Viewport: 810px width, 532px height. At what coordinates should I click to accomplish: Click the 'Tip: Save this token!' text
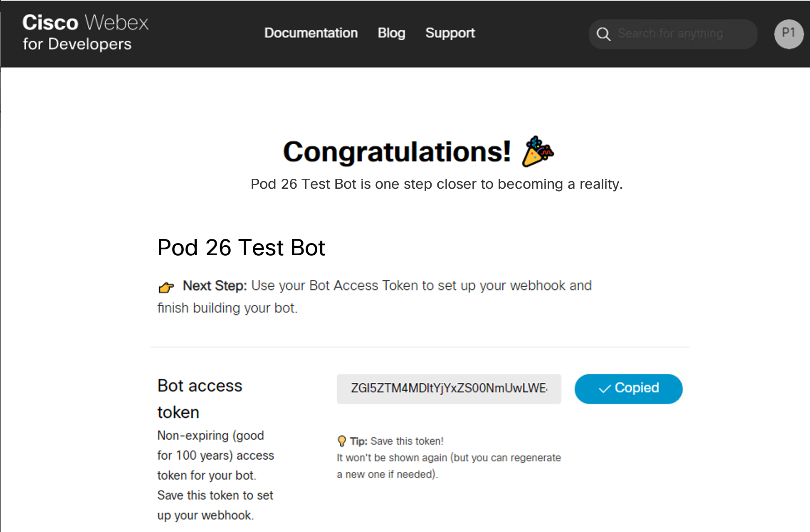point(396,441)
